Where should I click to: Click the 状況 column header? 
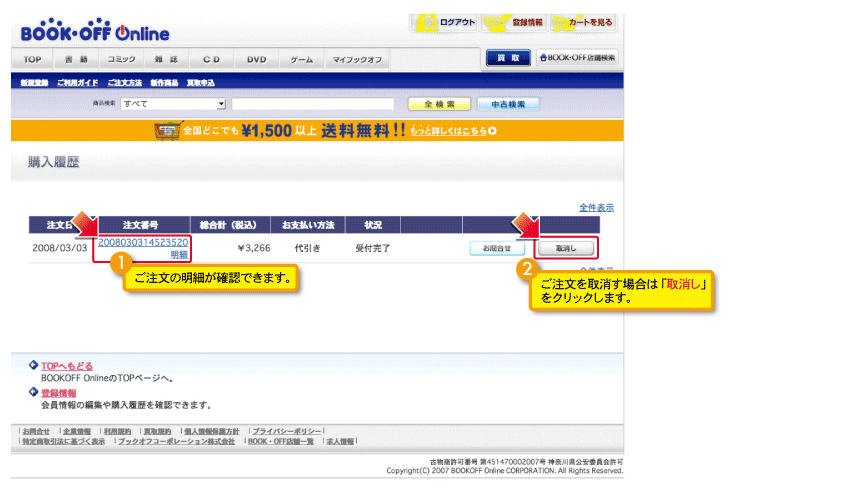click(x=373, y=225)
